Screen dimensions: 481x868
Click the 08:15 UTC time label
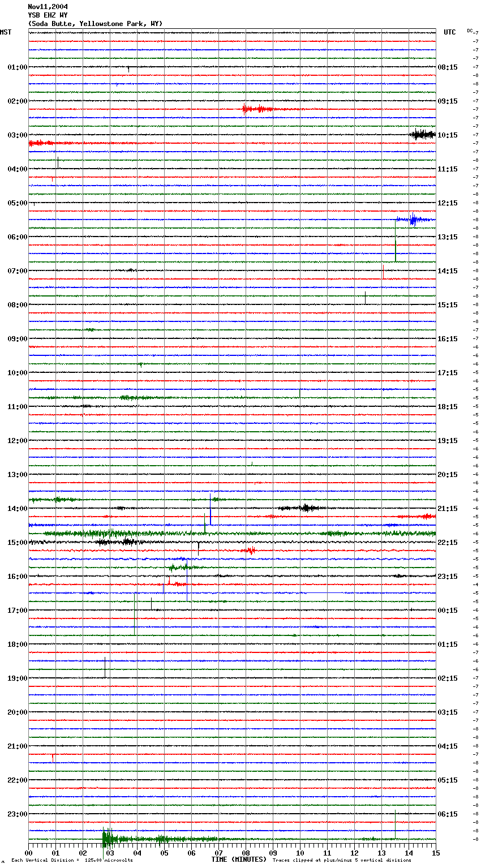[x=448, y=67]
